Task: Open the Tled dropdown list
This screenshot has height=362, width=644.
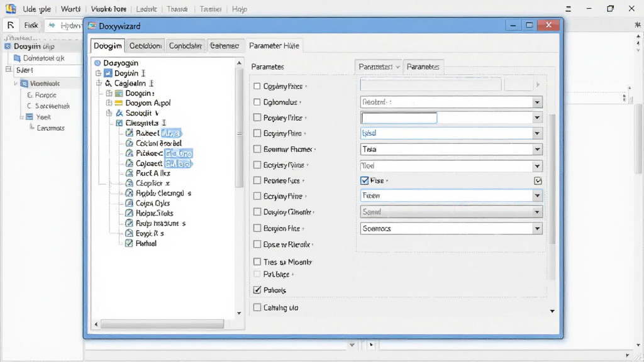Action: (537, 166)
